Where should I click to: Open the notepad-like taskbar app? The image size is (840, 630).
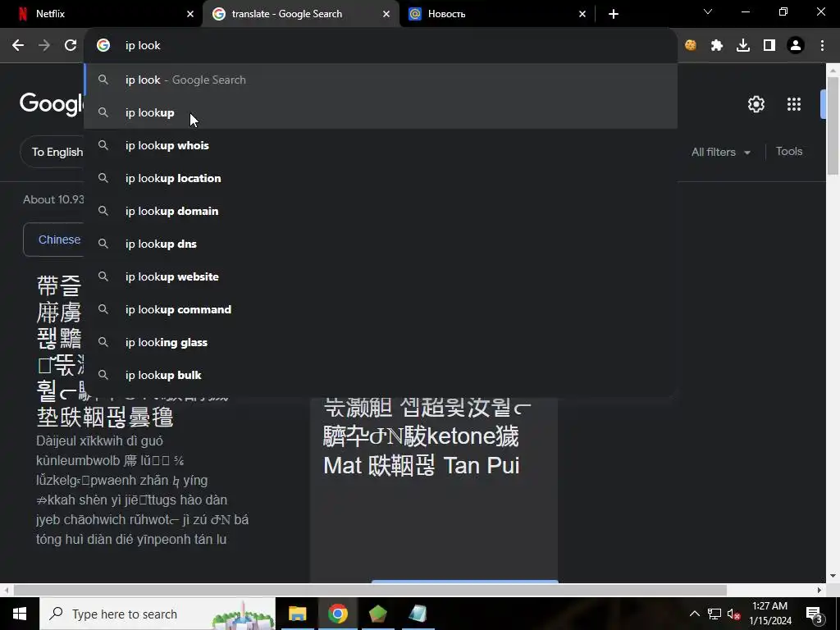tap(418, 614)
